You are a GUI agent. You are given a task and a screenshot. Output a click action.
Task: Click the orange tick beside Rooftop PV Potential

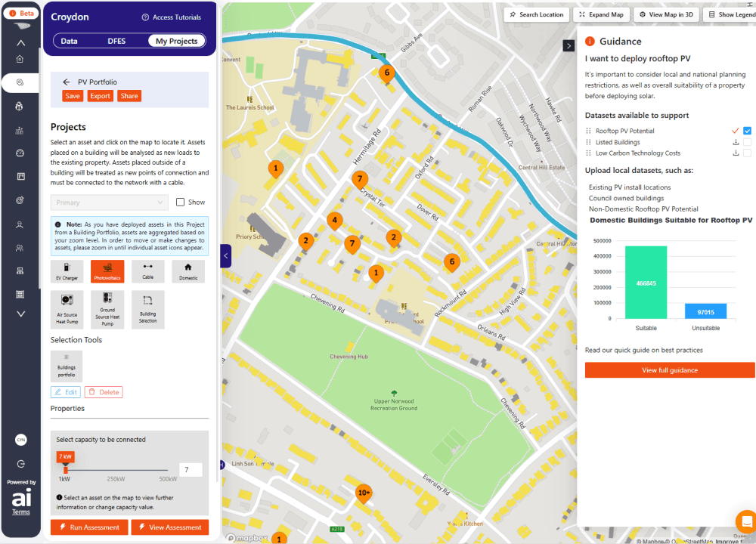tap(736, 131)
